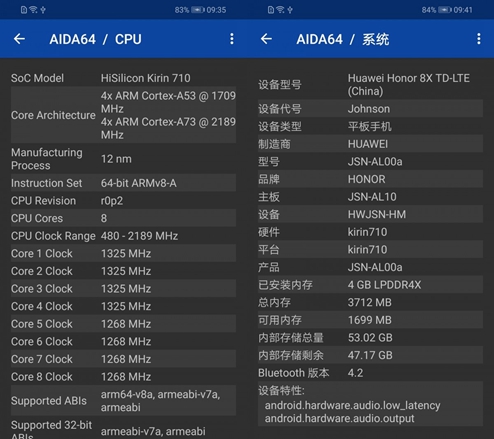Go back from the AIDA64 CPU screen
494x439 pixels.
[19, 39]
